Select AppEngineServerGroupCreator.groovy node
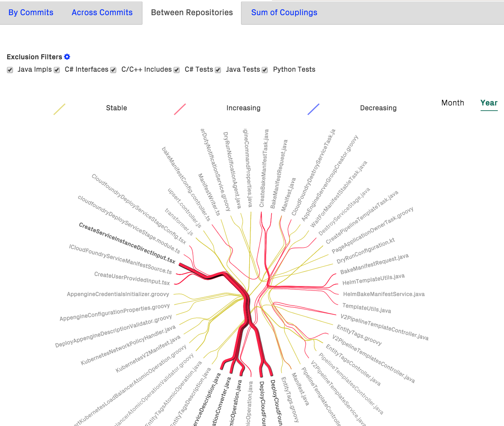 point(330,178)
